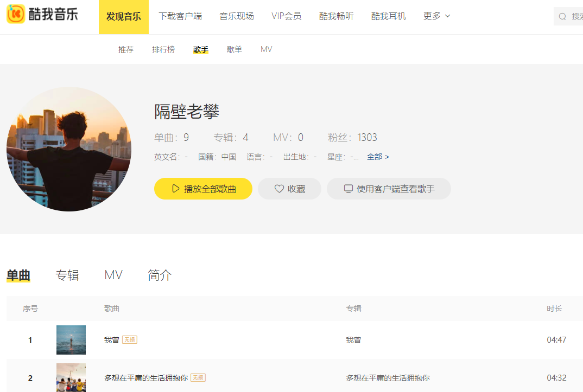This screenshot has height=392, width=583.
Task: Open the 下载客户端 menu item
Action: tap(180, 16)
